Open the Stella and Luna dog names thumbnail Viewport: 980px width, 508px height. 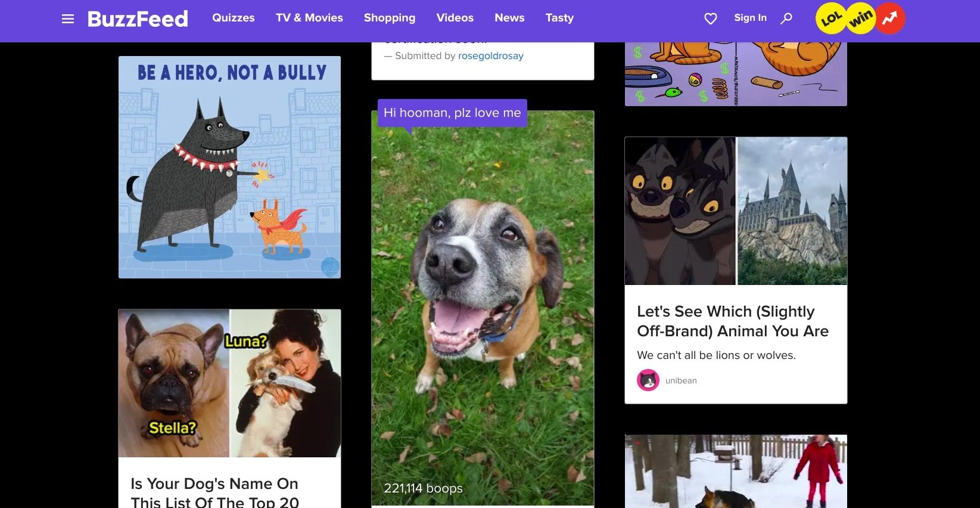click(x=229, y=383)
